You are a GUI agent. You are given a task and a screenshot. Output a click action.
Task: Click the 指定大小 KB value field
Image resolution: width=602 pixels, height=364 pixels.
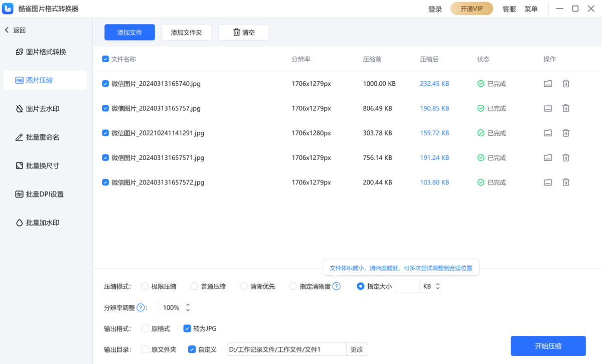tap(407, 286)
